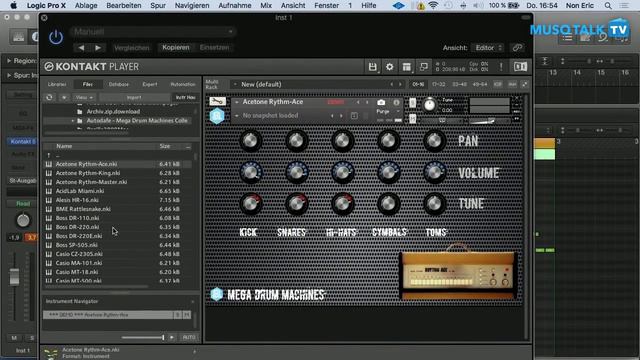Click the save snapshot icon beside snapshot name
Image resolution: width=640 pixels, height=360 pixels.
354,116
